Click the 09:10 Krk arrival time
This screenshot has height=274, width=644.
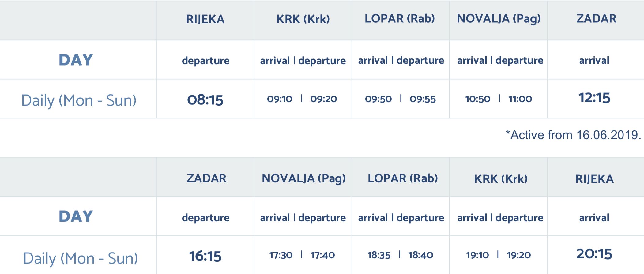[280, 99]
